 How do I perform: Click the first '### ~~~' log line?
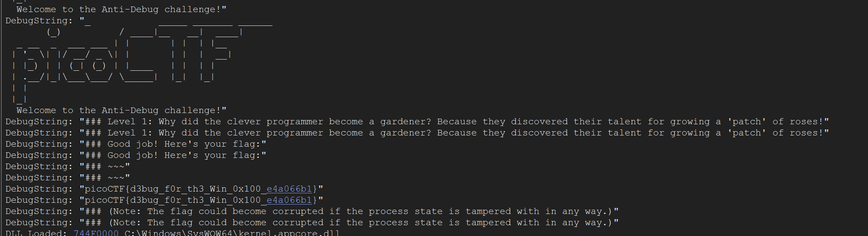tap(68, 167)
